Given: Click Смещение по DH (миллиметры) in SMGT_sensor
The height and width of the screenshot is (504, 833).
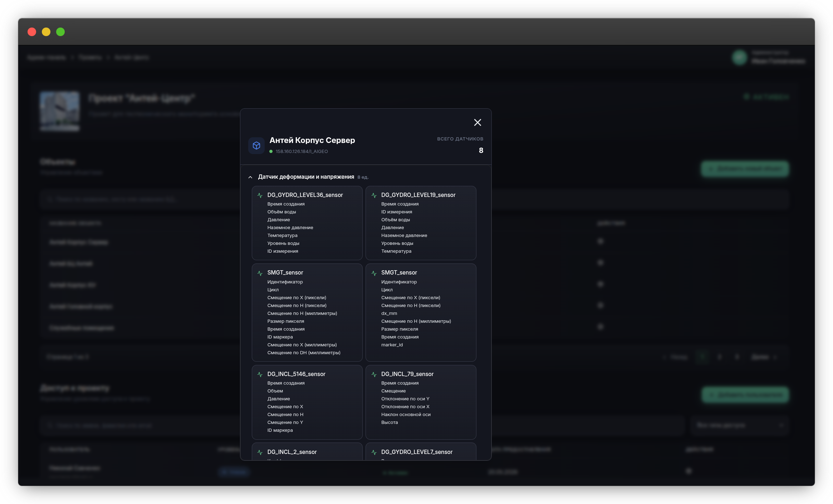Looking at the screenshot, I should [304, 353].
